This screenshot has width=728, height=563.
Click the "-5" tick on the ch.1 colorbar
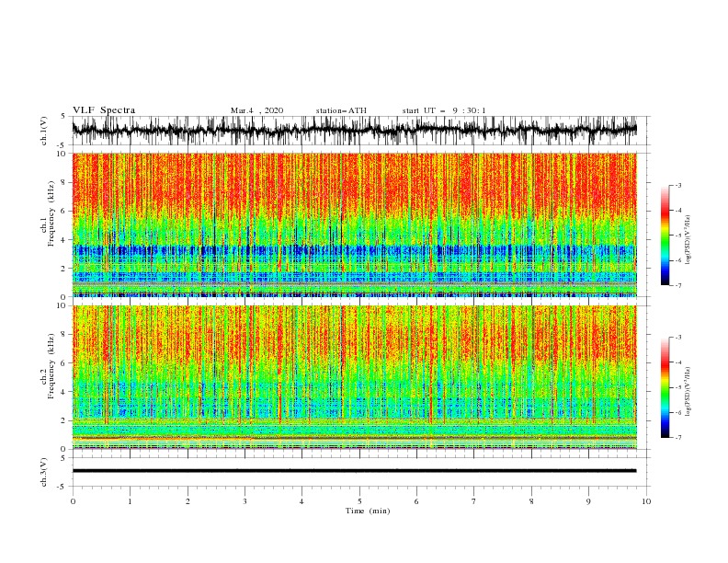[677, 236]
